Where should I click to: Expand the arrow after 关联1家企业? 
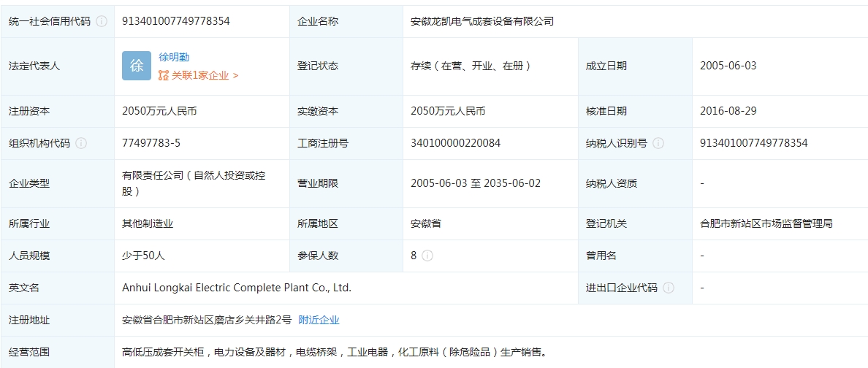[235, 75]
